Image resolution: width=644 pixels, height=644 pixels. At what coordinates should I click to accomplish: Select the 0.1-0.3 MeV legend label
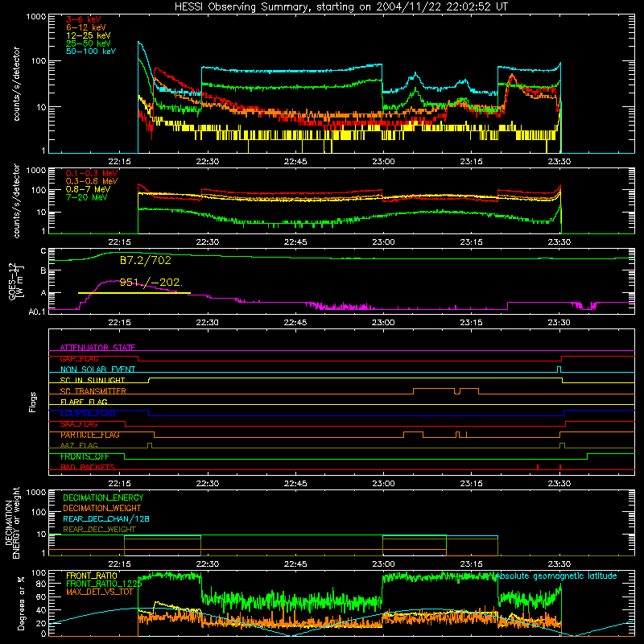tap(92, 173)
